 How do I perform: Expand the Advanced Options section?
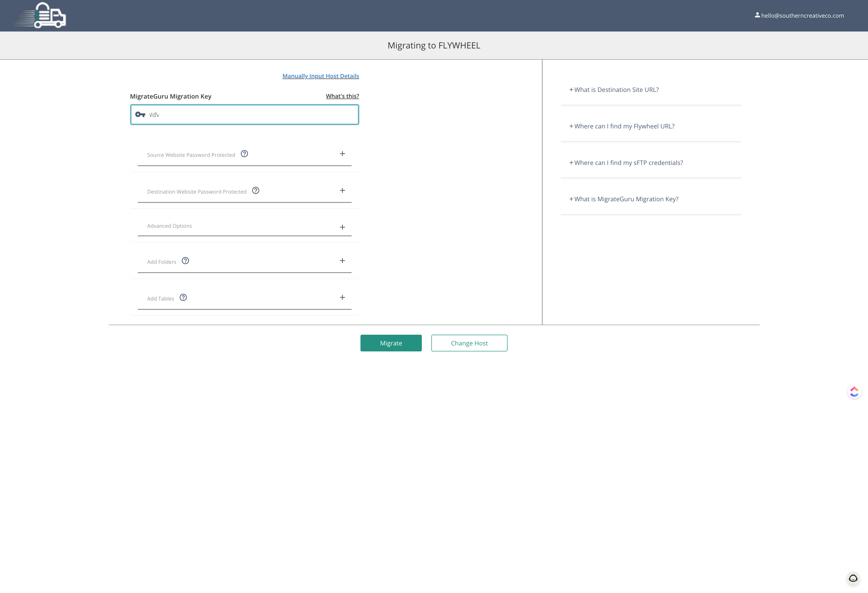pyautogui.click(x=342, y=228)
